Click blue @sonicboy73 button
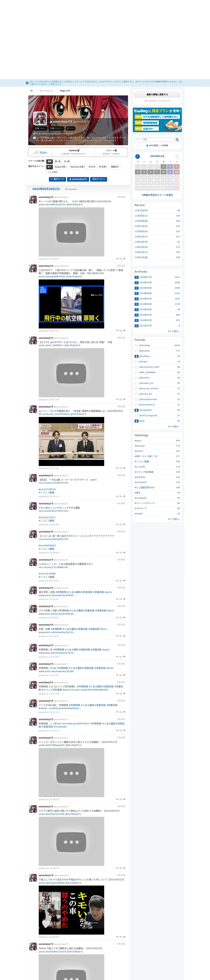Image resolution: width=210 pixels, height=980 pixels. click(78, 179)
